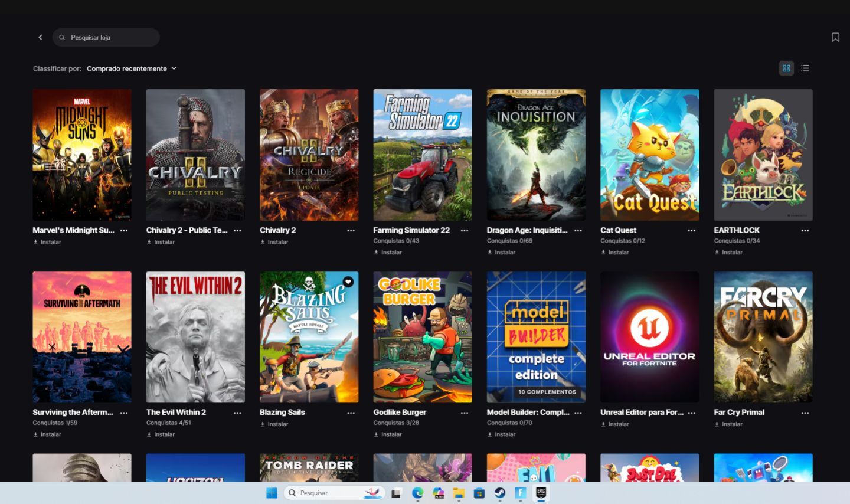Install The Evil Within 2
The height and width of the screenshot is (504, 850).
point(161,434)
